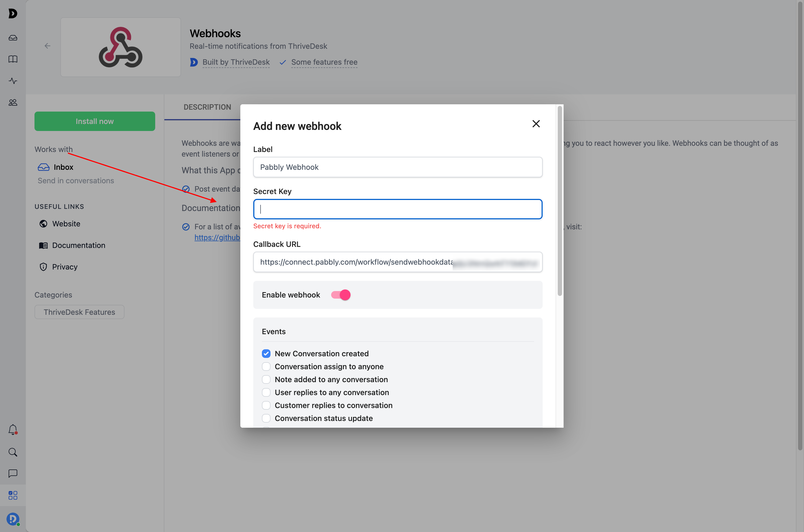This screenshot has width=804, height=532.
Task: Click the ThriveDesk logo icon in sidebar
Action: (13, 13)
